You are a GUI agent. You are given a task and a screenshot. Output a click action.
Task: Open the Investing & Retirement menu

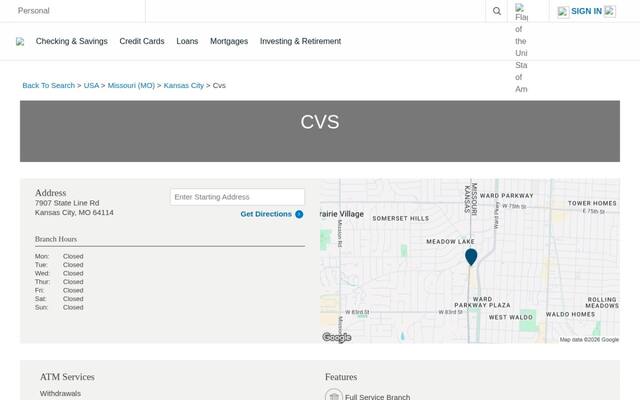click(x=300, y=41)
